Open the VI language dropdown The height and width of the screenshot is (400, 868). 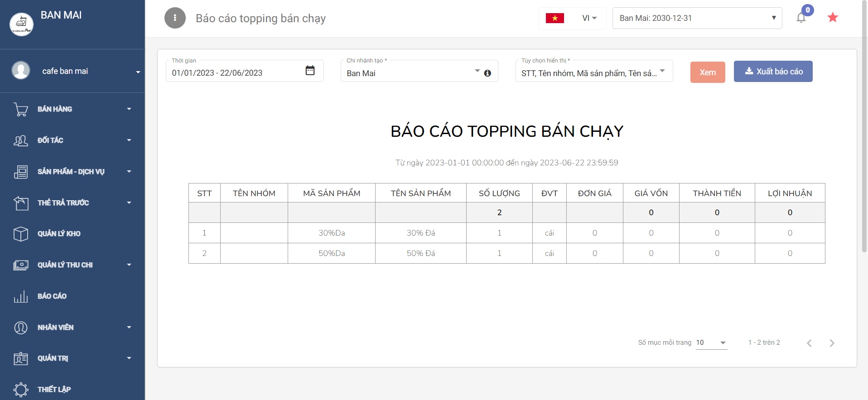click(589, 18)
